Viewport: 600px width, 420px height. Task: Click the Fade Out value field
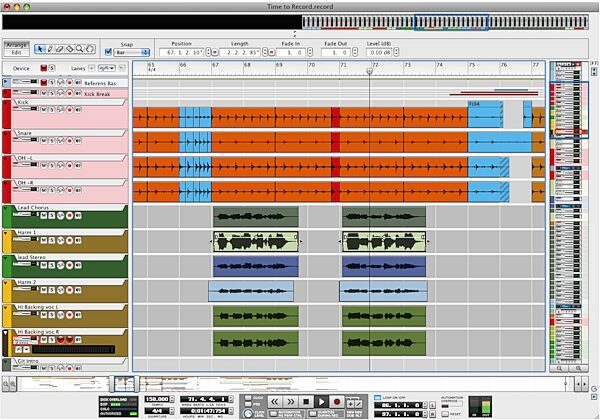coord(336,52)
